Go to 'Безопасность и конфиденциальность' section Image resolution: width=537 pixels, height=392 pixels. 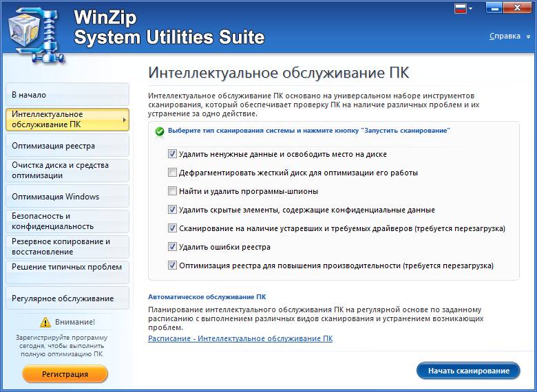point(66,221)
